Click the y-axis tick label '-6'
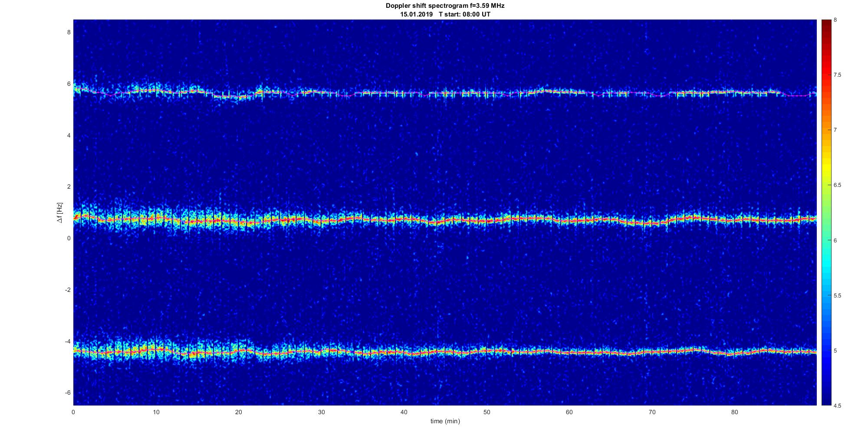Image resolution: width=868 pixels, height=435 pixels. 68,392
